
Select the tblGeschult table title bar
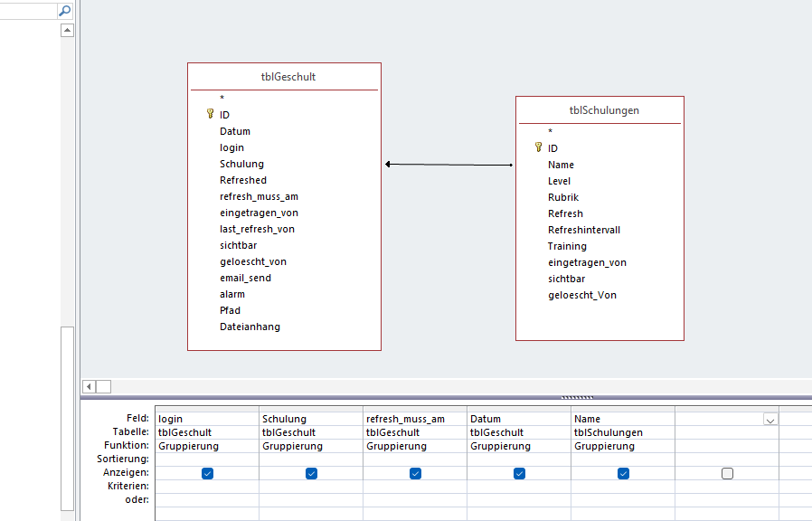click(x=284, y=77)
